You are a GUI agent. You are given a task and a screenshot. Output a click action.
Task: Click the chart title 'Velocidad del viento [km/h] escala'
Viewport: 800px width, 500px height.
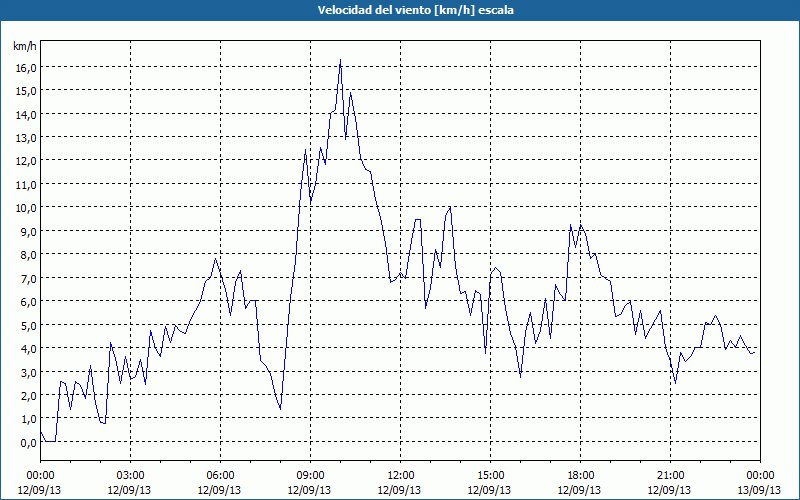(x=415, y=10)
